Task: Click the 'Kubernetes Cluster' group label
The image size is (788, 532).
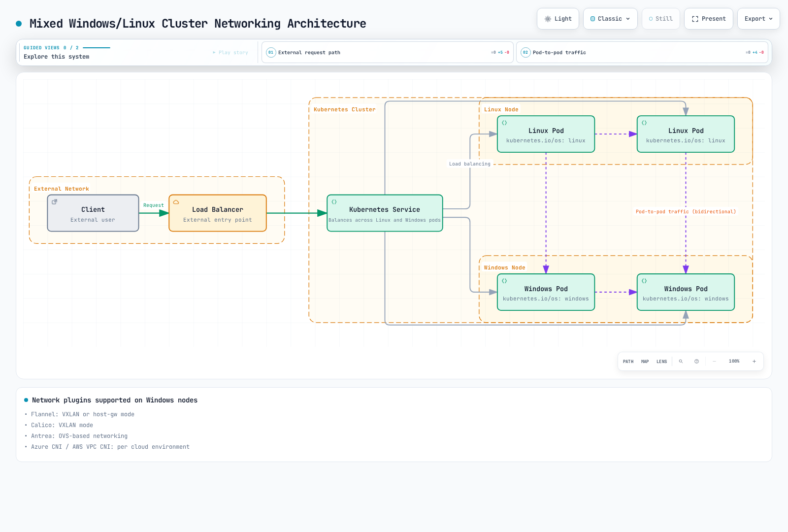Action: [x=344, y=110]
